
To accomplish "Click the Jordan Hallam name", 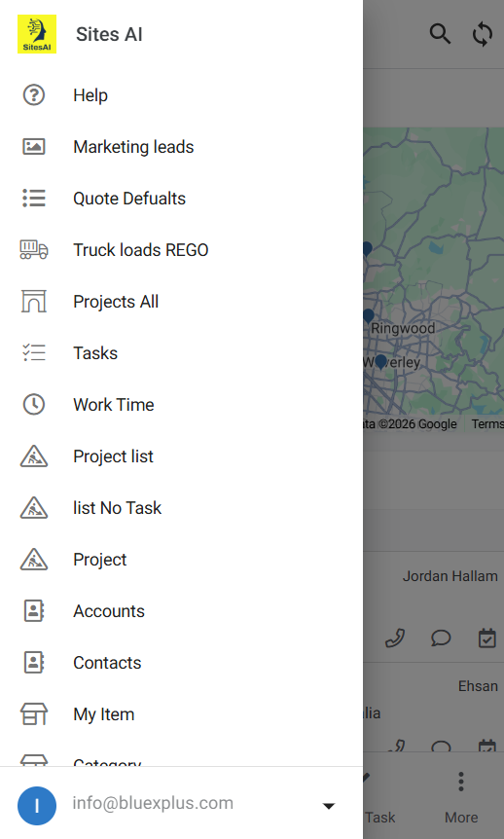I will click(x=450, y=576).
